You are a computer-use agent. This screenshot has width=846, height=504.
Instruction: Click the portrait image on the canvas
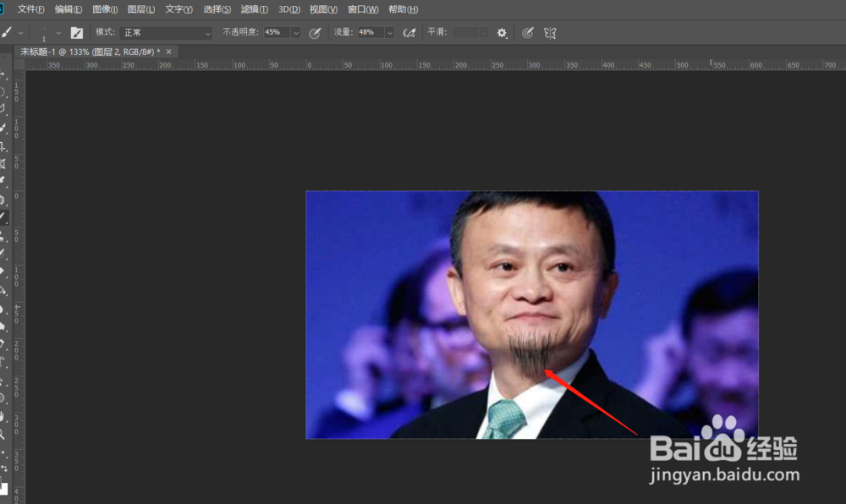pos(532,315)
